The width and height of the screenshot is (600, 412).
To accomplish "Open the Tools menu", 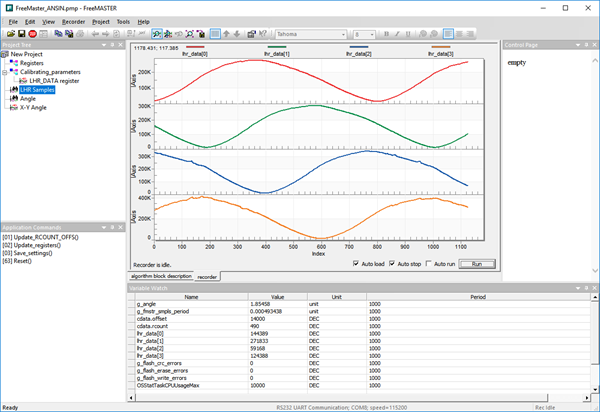I will click(x=123, y=22).
